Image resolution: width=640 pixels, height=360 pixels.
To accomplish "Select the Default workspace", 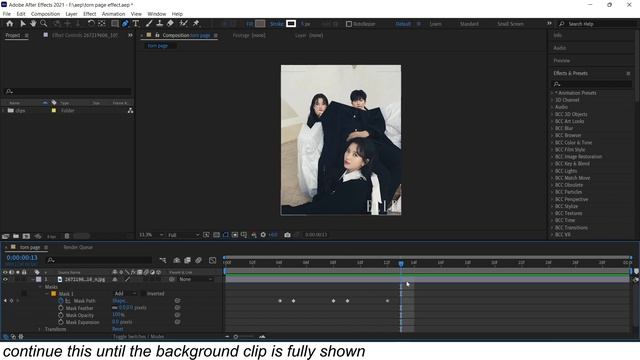I will click(403, 24).
